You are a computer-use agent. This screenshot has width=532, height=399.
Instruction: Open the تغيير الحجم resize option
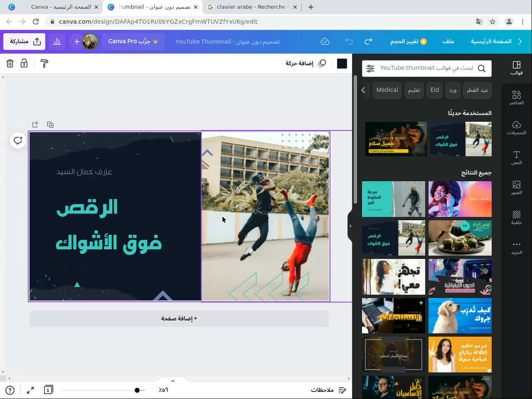click(409, 42)
